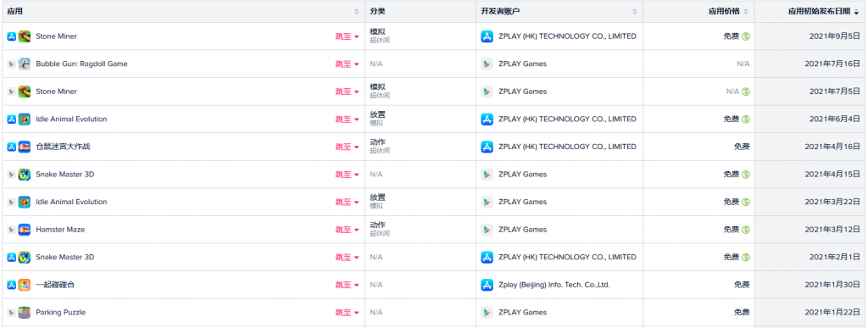Viewport: 868px width, 328px height.
Task: Expand 跳至 for Idle Animal Evolution 2021年6月4日
Action: point(347,120)
